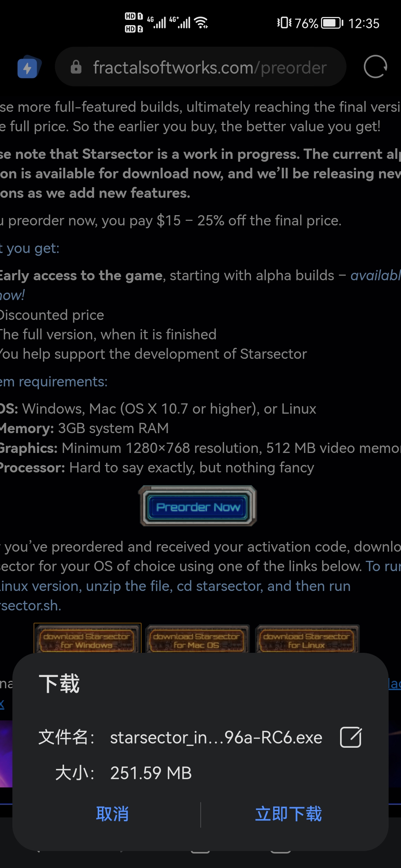Tap 取消 to cancel the download
The image size is (401, 868).
coord(112,814)
